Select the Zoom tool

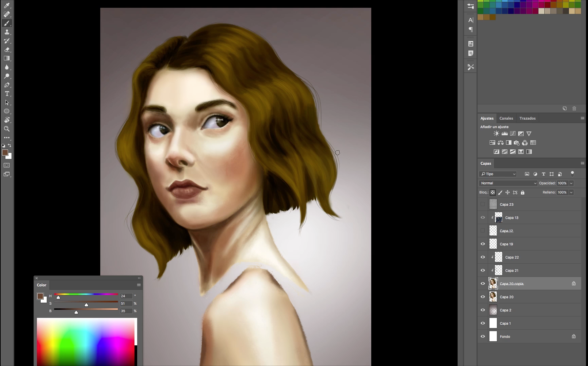coord(7,129)
